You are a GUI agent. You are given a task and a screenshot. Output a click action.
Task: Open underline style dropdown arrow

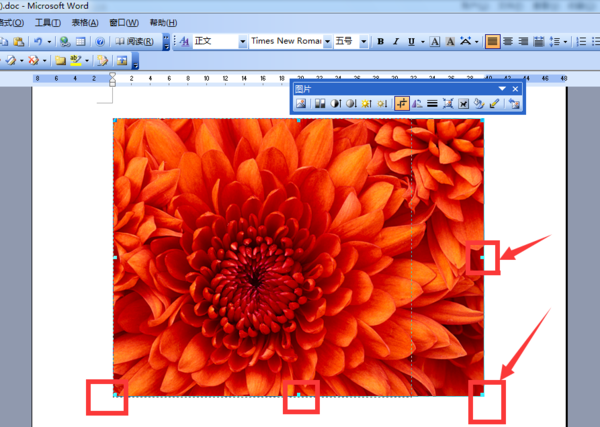point(422,42)
